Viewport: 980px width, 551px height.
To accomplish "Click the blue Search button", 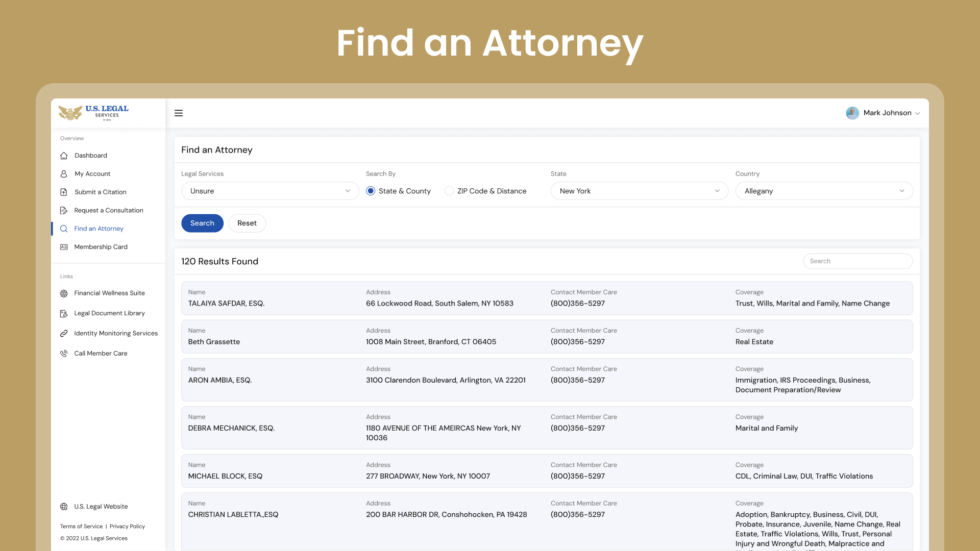I will click(x=202, y=223).
